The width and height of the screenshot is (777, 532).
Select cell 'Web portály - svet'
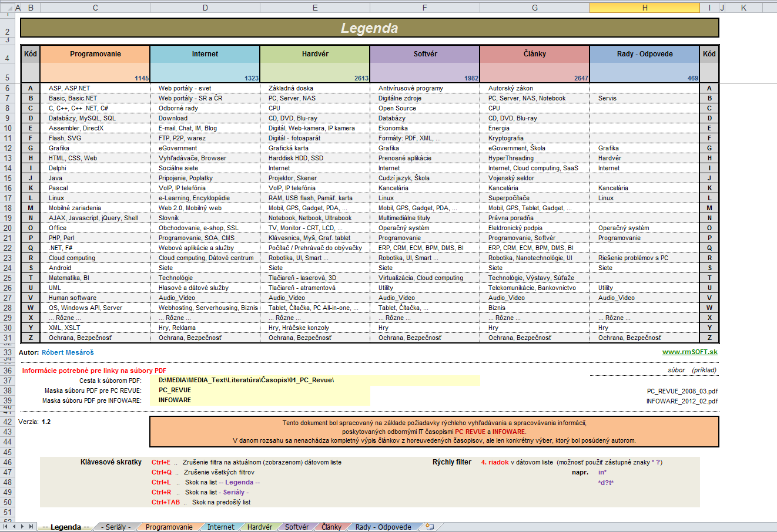[x=205, y=88]
